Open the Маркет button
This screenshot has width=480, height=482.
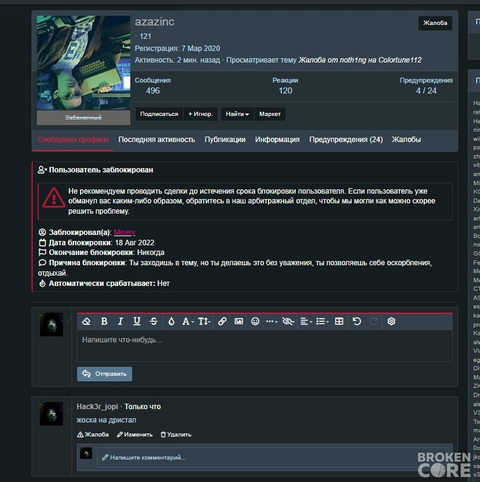[x=270, y=114]
